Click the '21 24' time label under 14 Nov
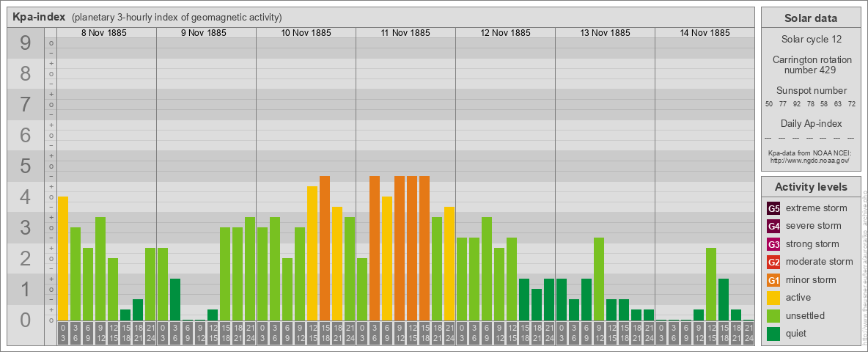This screenshot has width=868, height=352. [x=749, y=333]
